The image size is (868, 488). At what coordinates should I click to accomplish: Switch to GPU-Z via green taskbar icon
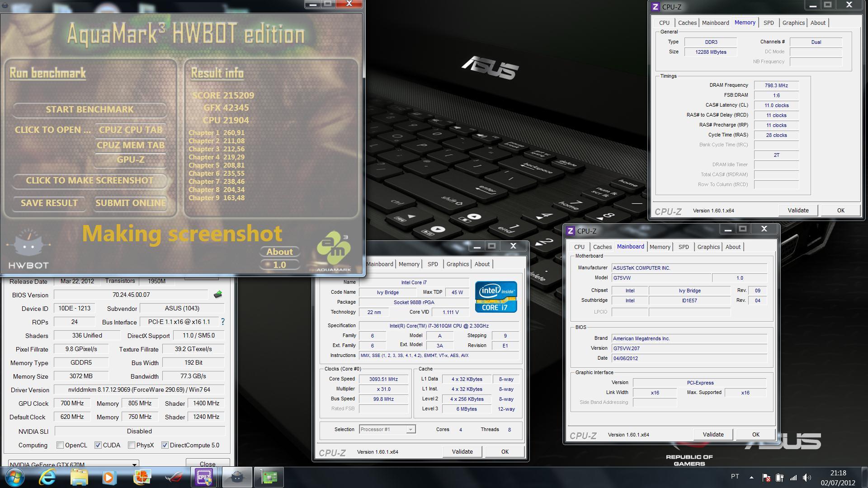(x=269, y=477)
